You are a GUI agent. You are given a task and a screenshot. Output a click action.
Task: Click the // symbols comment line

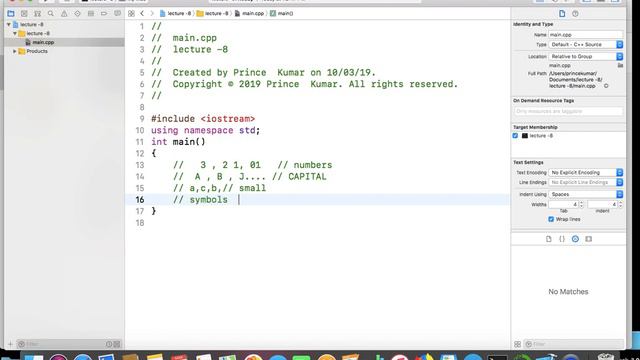200,200
